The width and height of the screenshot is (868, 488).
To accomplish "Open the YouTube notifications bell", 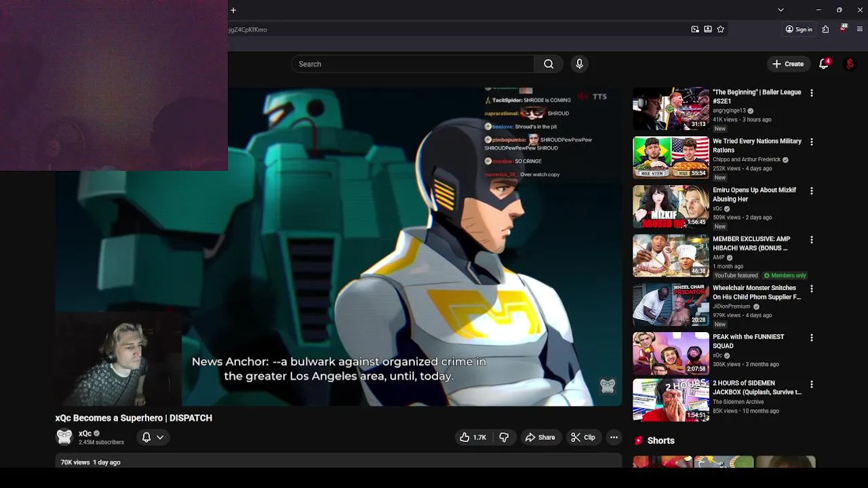I will click(824, 64).
